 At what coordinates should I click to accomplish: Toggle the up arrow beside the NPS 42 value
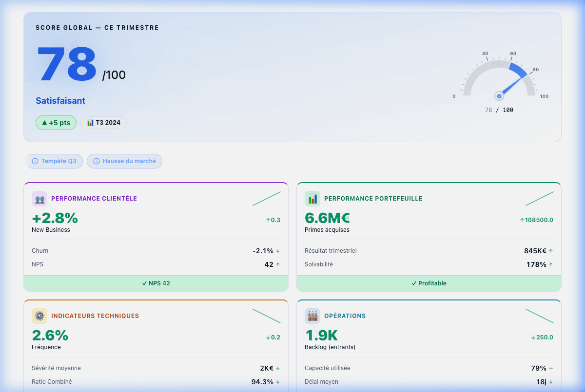pos(277,264)
